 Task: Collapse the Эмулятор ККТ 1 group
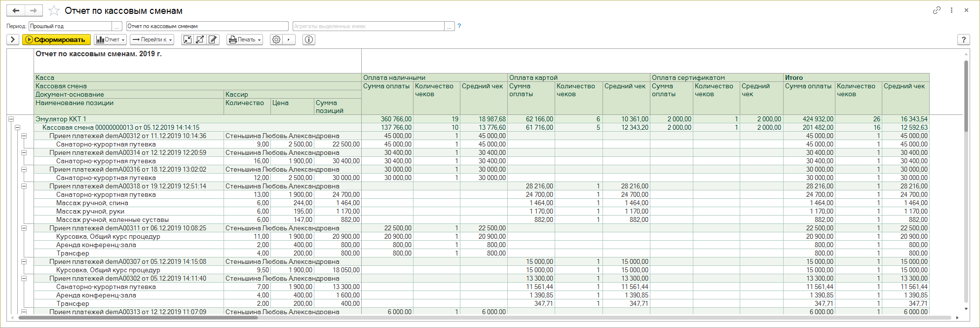tap(11, 119)
